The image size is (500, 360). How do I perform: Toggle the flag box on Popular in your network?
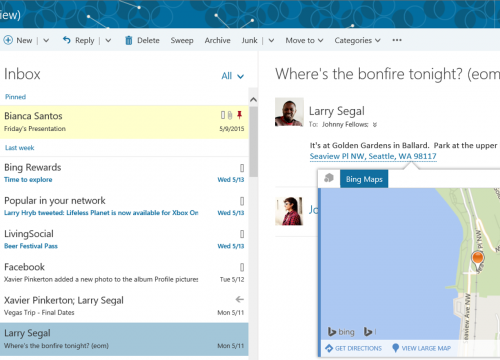[242, 201]
